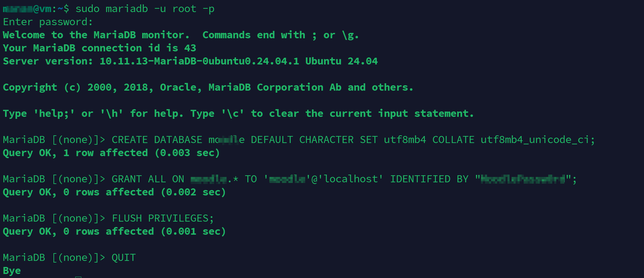Click the QUIT command text
The width and height of the screenshot is (644, 278).
[x=123, y=258]
